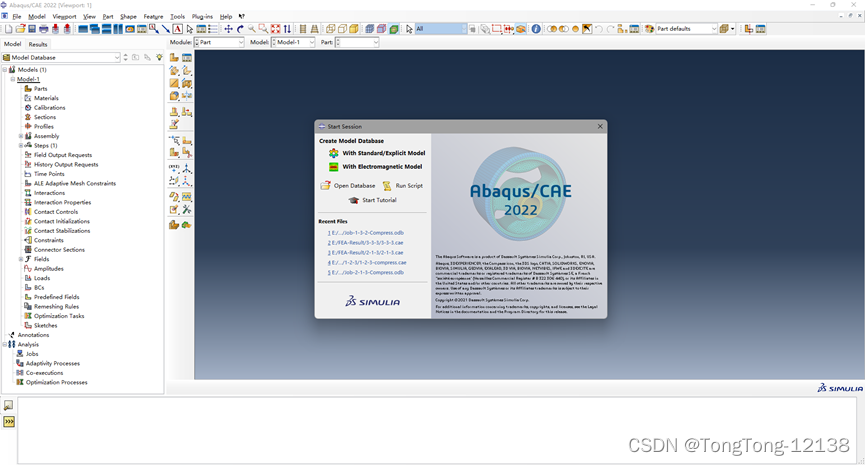865x465 pixels.
Task: Open With Standard/Explicit Model database
Action: click(x=383, y=153)
